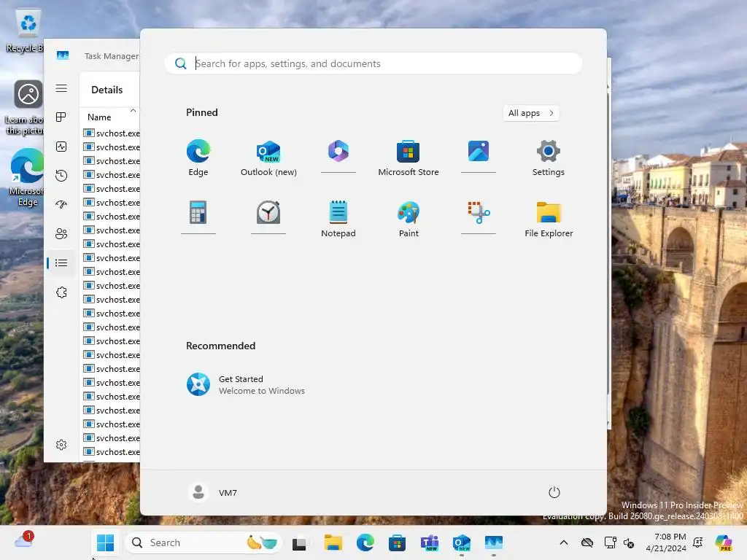Image resolution: width=747 pixels, height=560 pixels.
Task: Open the pinned Photos app icon
Action: click(x=479, y=152)
